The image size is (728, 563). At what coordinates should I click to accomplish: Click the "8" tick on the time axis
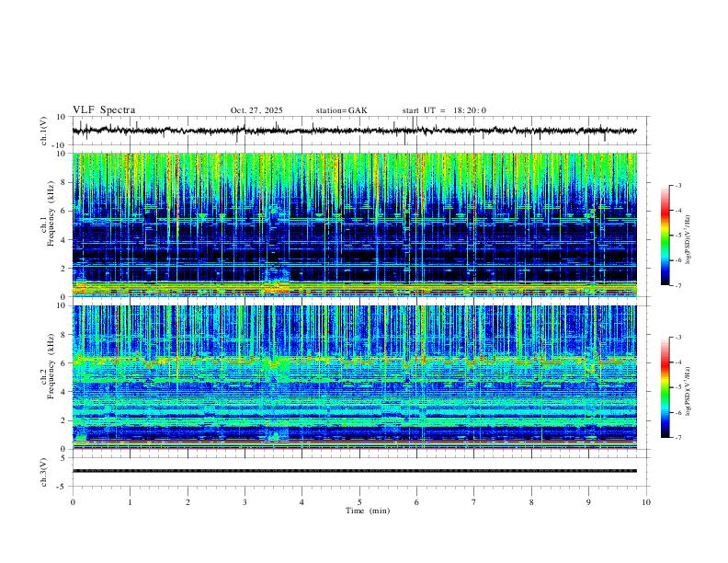pyautogui.click(x=531, y=502)
